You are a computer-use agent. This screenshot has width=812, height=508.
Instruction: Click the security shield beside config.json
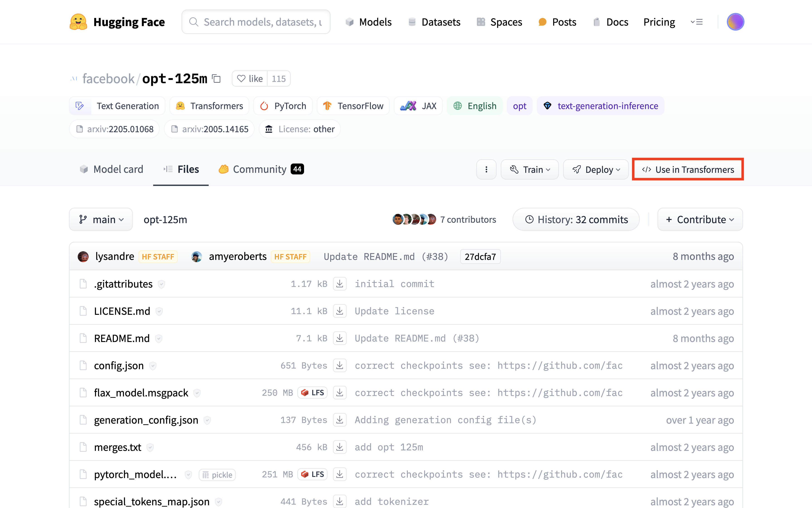point(153,366)
